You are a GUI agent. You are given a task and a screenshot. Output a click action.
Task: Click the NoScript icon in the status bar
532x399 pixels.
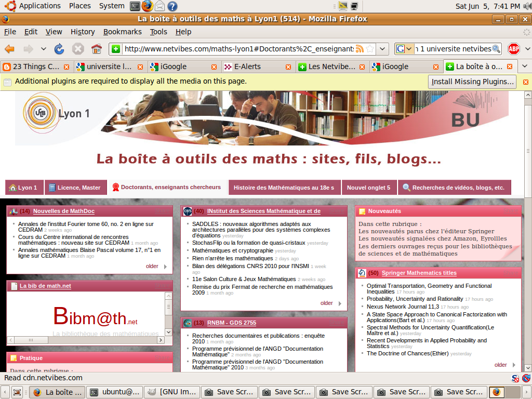coord(515,379)
